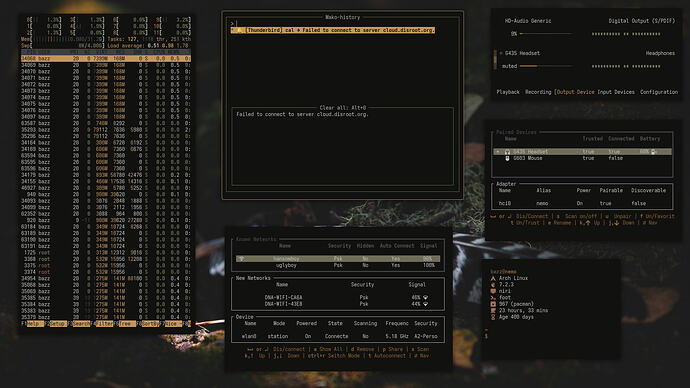The image size is (690, 388).
Task: Click the Thunderbird notification entry in Mako-history
Action: click(333, 30)
